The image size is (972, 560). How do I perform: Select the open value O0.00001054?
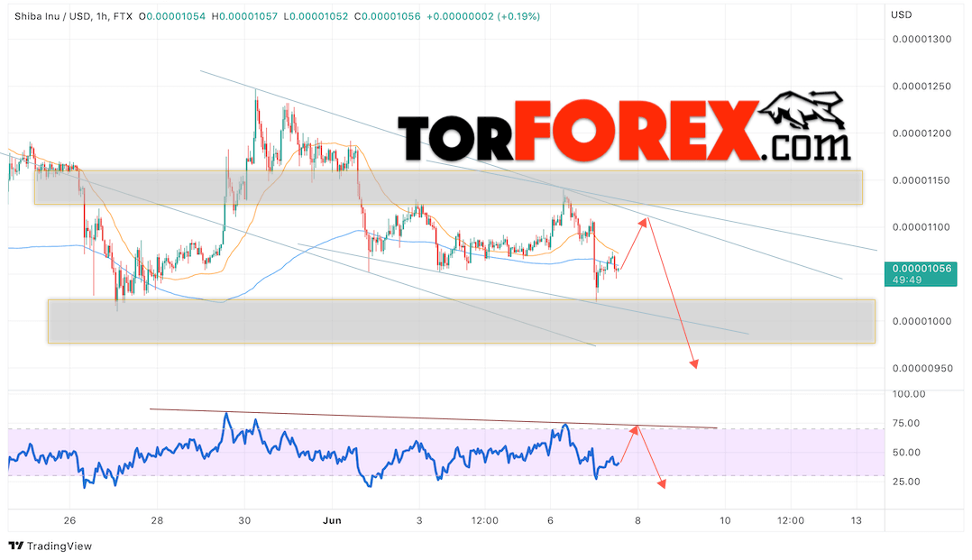[171, 17]
